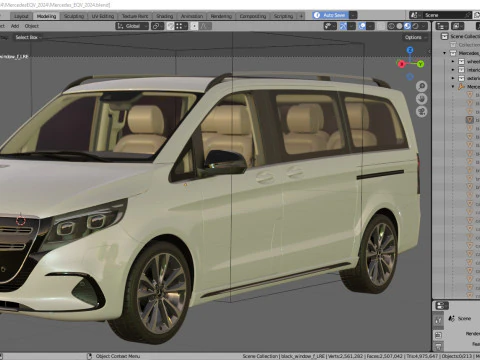Switch to the Compositing workspace tab
The width and height of the screenshot is (480, 360).
[253, 16]
